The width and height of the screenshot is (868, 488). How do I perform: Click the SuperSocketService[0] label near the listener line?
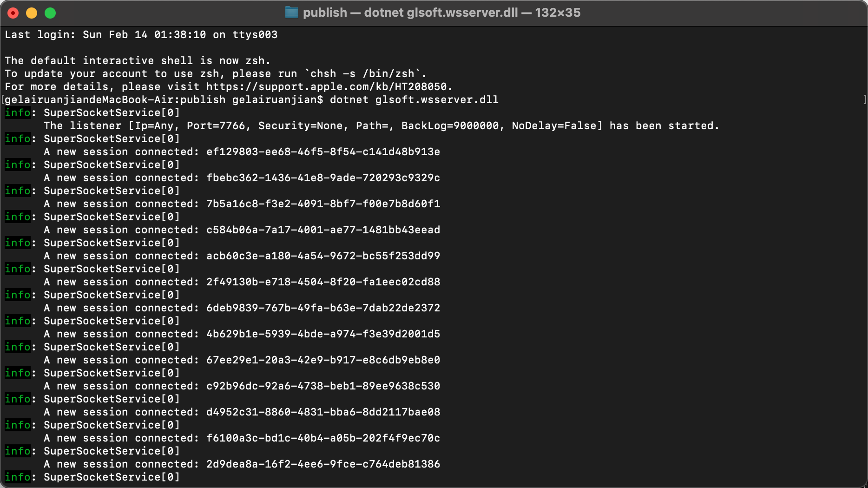[112, 112]
